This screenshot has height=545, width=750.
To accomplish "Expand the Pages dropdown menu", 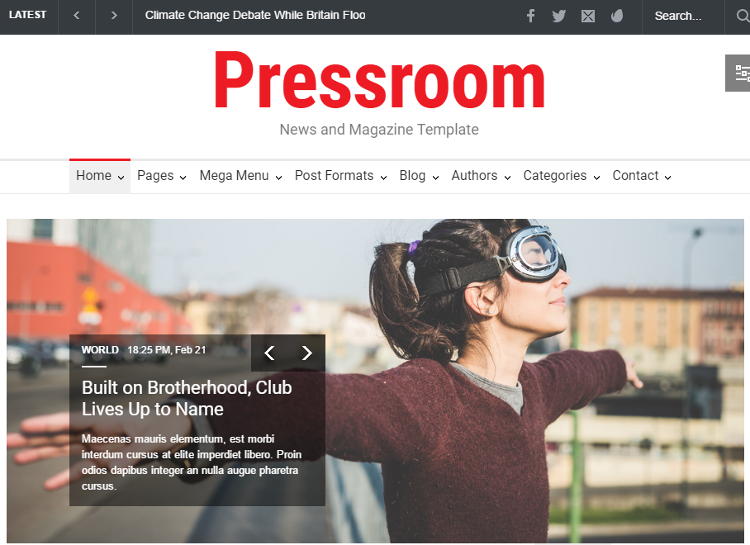I will tap(161, 176).
